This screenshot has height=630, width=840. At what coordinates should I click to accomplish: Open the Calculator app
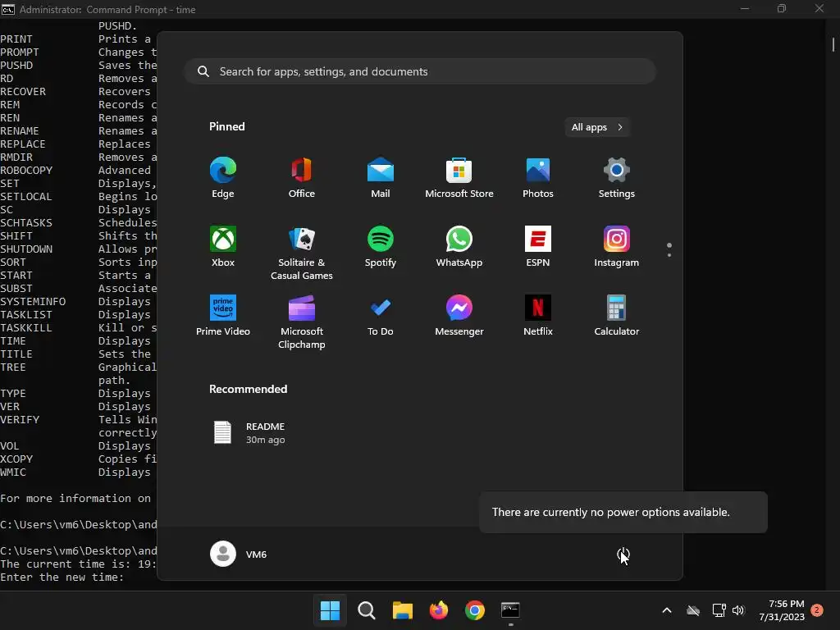click(x=617, y=316)
